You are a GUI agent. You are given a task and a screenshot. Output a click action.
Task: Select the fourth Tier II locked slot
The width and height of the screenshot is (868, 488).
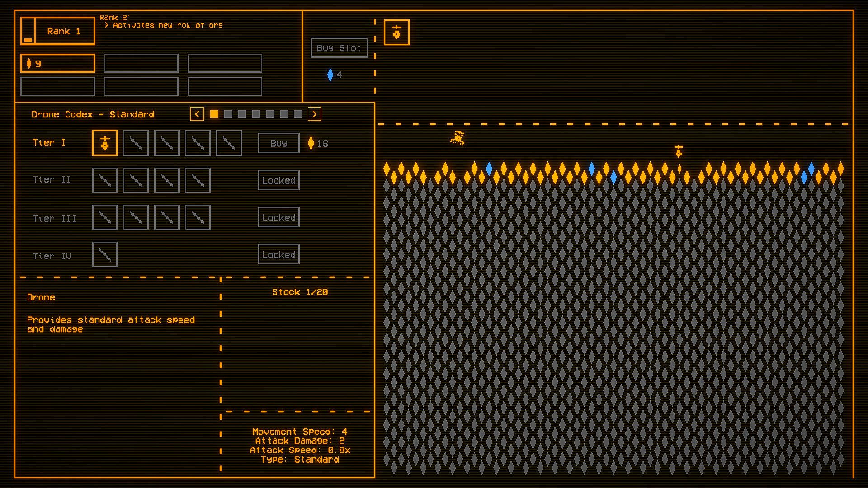(x=198, y=180)
